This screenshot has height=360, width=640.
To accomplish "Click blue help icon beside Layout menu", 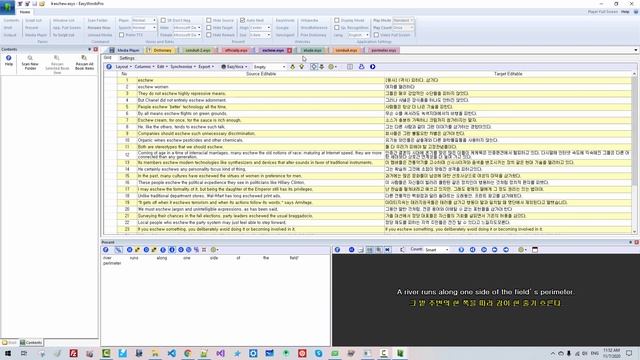I will 109,67.
